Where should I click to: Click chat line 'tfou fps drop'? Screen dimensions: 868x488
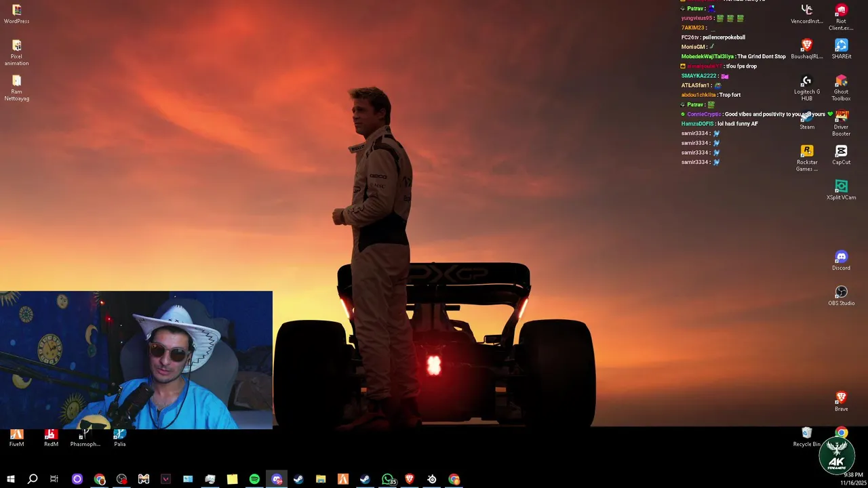pyautogui.click(x=741, y=66)
